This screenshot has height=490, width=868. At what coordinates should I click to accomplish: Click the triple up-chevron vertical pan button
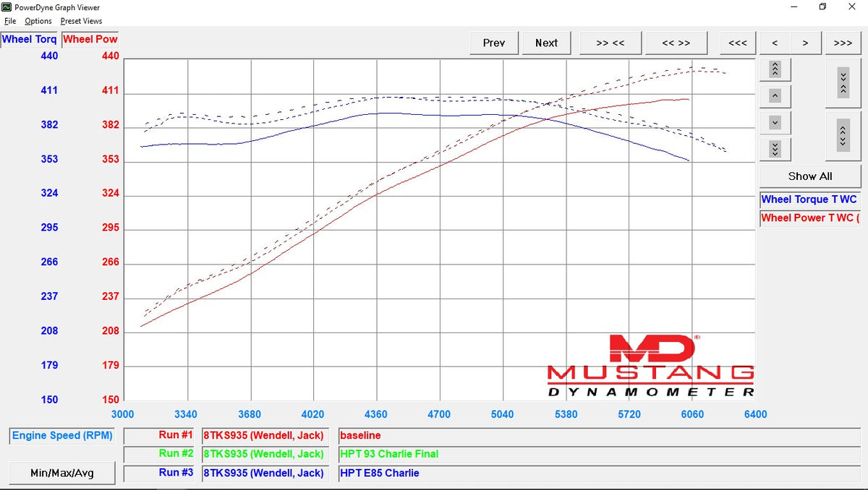775,69
